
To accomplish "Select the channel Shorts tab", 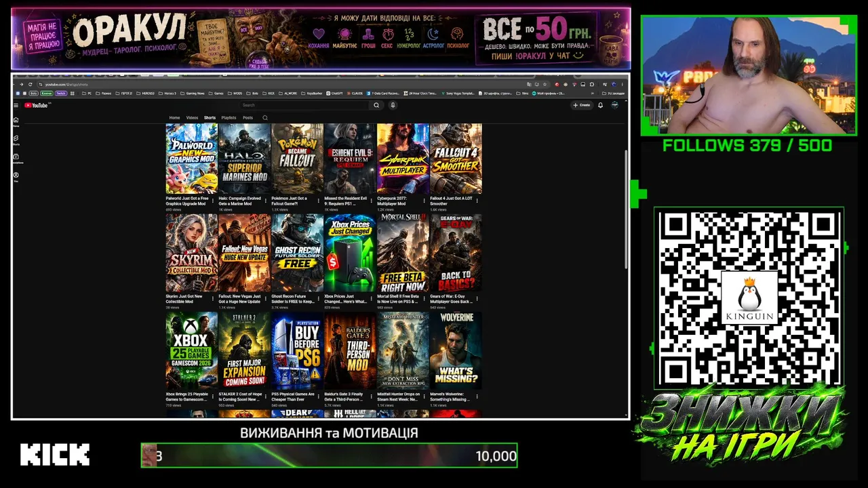I will click(x=210, y=118).
